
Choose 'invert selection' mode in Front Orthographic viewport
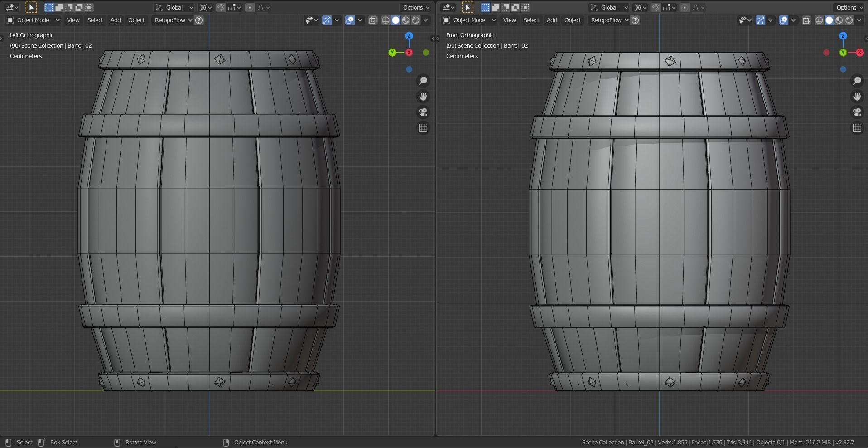tap(515, 7)
